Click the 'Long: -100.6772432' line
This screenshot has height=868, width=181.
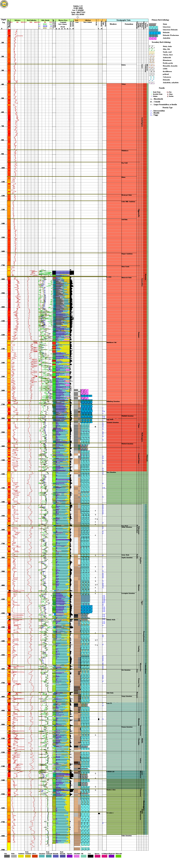pos(78,13)
